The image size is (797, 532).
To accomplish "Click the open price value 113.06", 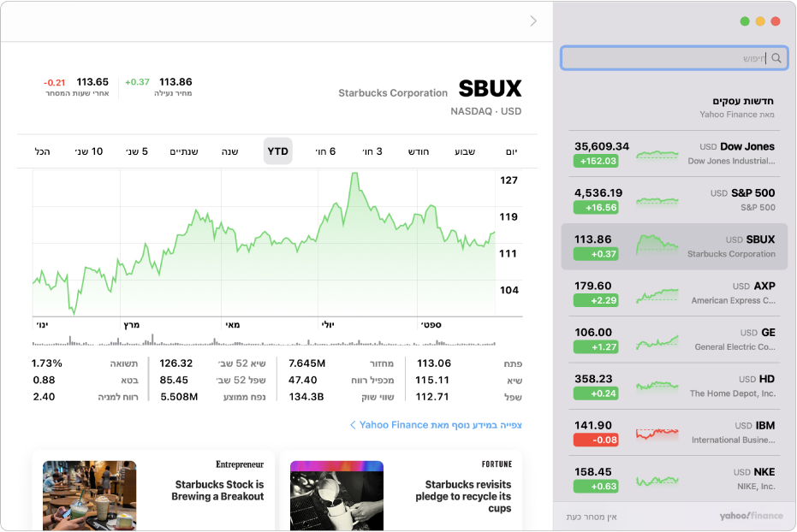I will pos(433,363).
